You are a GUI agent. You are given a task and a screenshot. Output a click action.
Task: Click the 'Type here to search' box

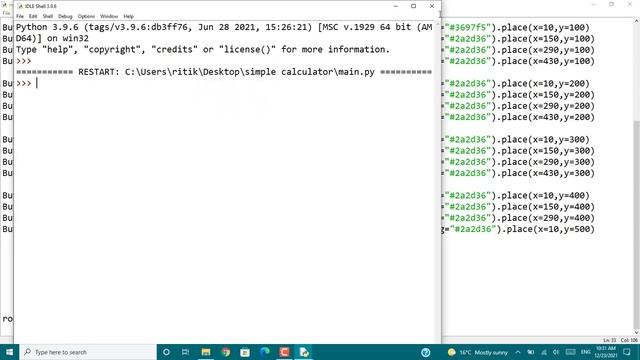(87, 352)
